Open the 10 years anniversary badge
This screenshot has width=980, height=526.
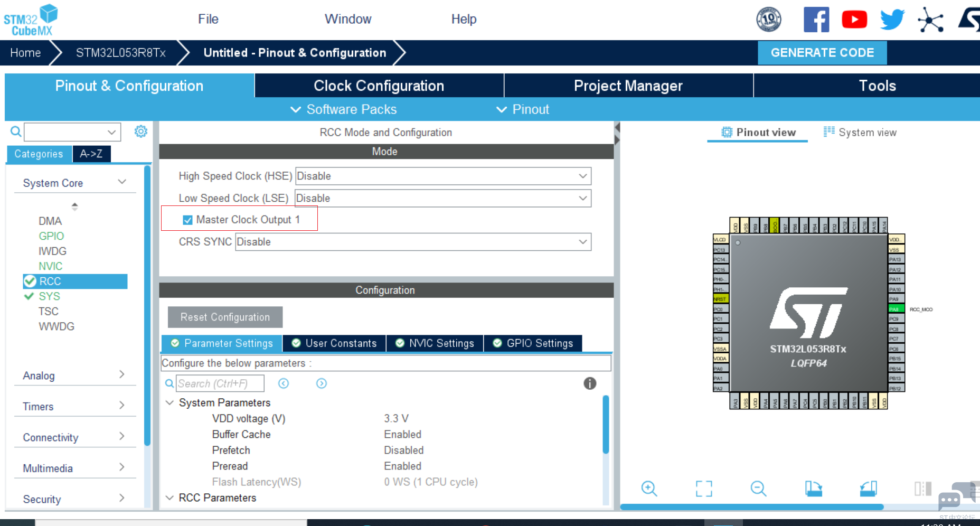[769, 20]
